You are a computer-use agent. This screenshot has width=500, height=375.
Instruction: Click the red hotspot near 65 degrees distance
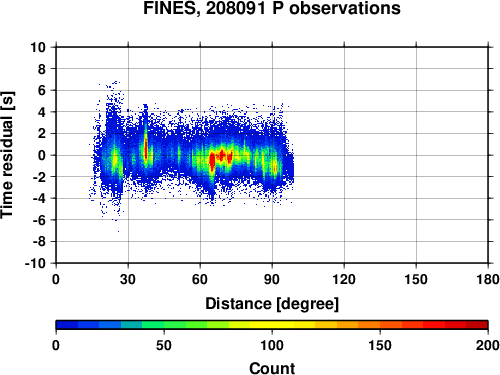tap(212, 162)
